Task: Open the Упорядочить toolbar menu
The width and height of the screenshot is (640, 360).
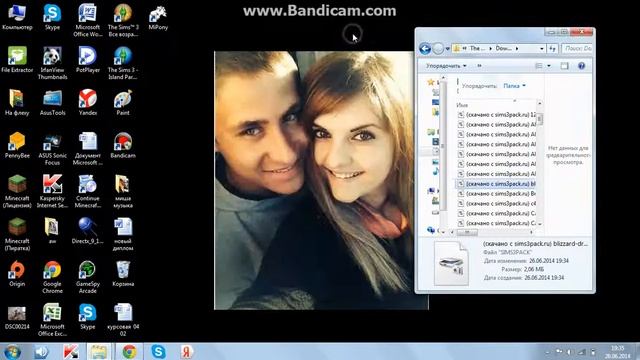Action: pyautogui.click(x=446, y=66)
